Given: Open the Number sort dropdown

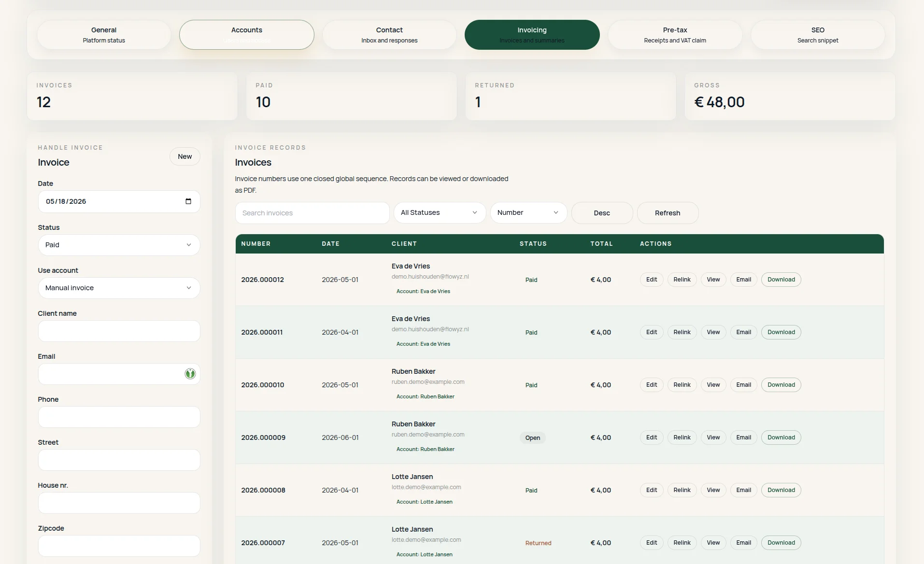Looking at the screenshot, I should coord(528,212).
